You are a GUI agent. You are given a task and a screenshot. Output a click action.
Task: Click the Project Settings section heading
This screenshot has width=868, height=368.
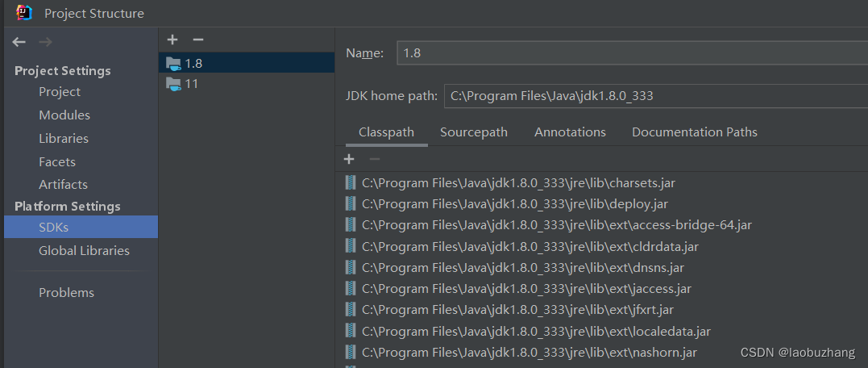(x=63, y=71)
